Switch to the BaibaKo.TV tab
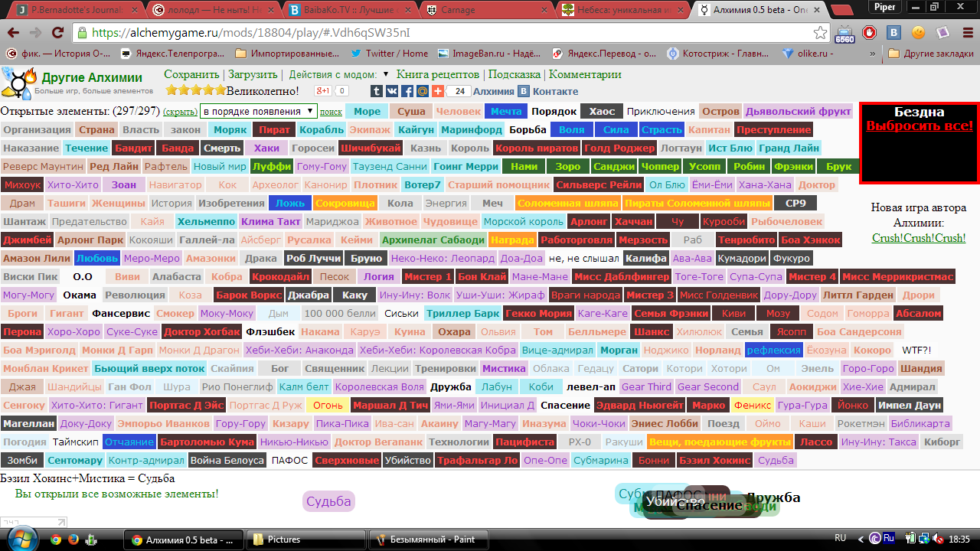This screenshot has width=980, height=551. coord(348,10)
